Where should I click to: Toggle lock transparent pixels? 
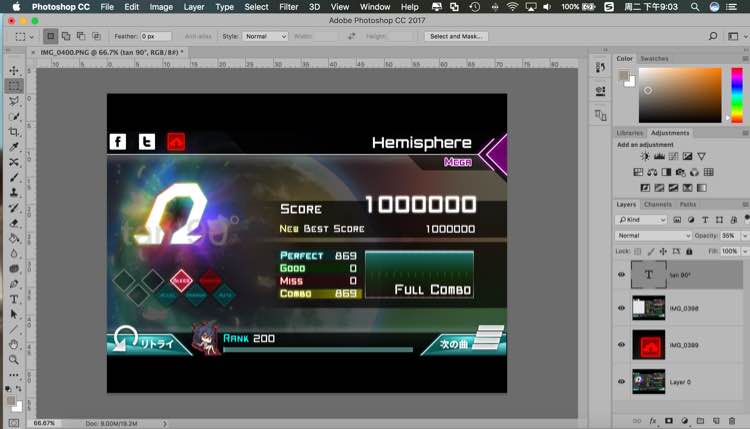click(638, 251)
